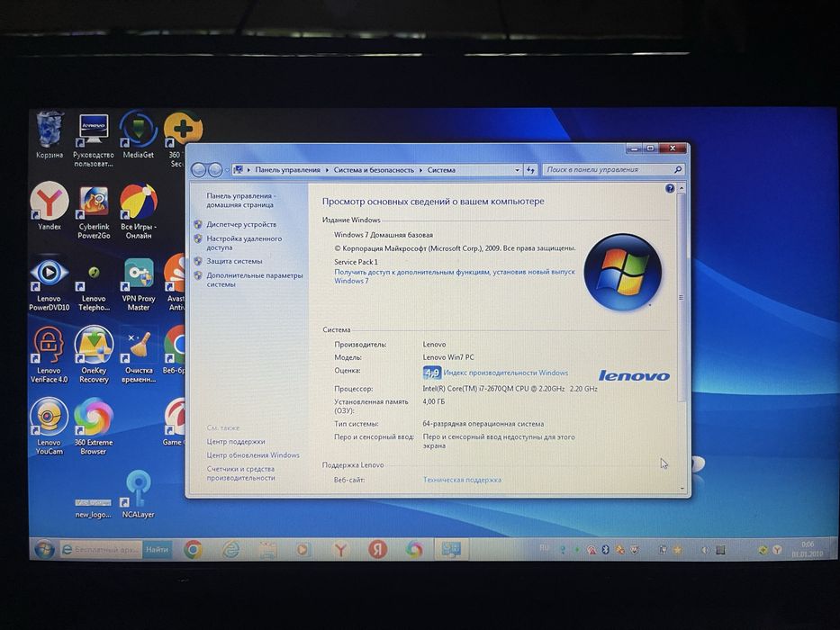Go back with the window's back arrow
840x630 pixels.
pyautogui.click(x=198, y=170)
